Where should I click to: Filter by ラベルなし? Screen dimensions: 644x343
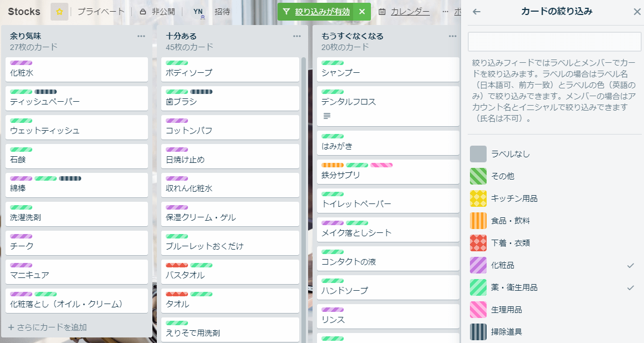pos(554,154)
